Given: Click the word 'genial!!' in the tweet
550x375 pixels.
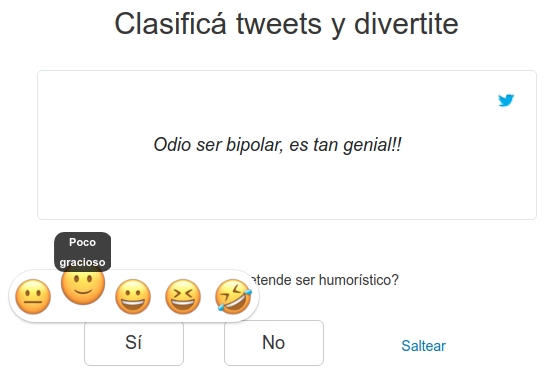Looking at the screenshot, I should tap(373, 145).
